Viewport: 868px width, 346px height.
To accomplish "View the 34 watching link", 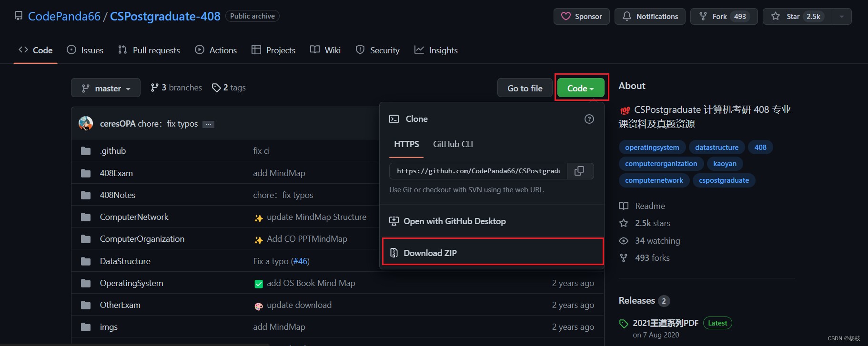I will pyautogui.click(x=649, y=241).
